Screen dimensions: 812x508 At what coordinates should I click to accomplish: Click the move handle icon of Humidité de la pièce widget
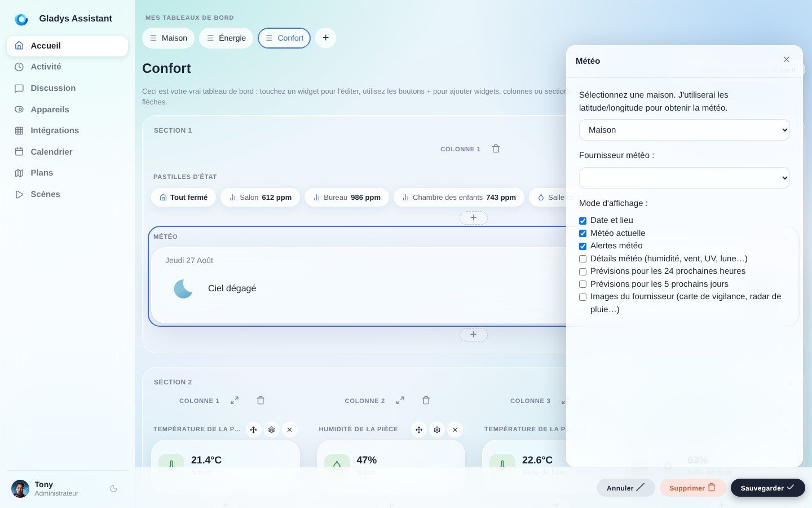[x=419, y=430]
